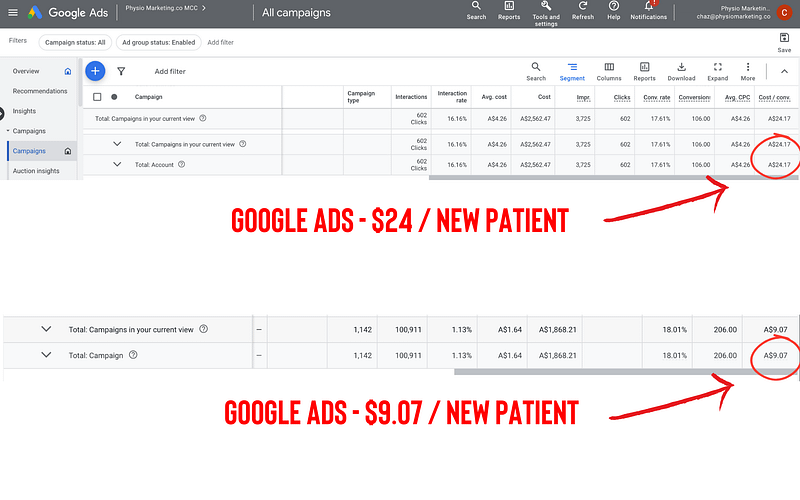This screenshot has height=500, width=800.
Task: Click the upper table horizontal scrollbar
Action: 614,178
